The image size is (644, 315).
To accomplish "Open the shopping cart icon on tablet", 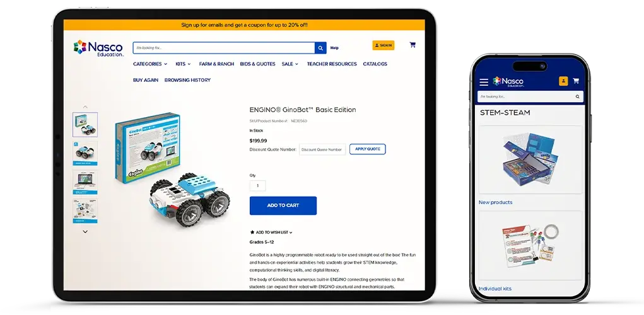I will coord(413,45).
